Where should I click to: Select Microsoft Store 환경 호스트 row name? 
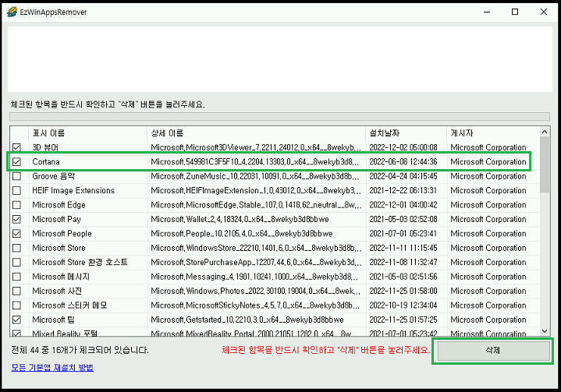(80, 263)
